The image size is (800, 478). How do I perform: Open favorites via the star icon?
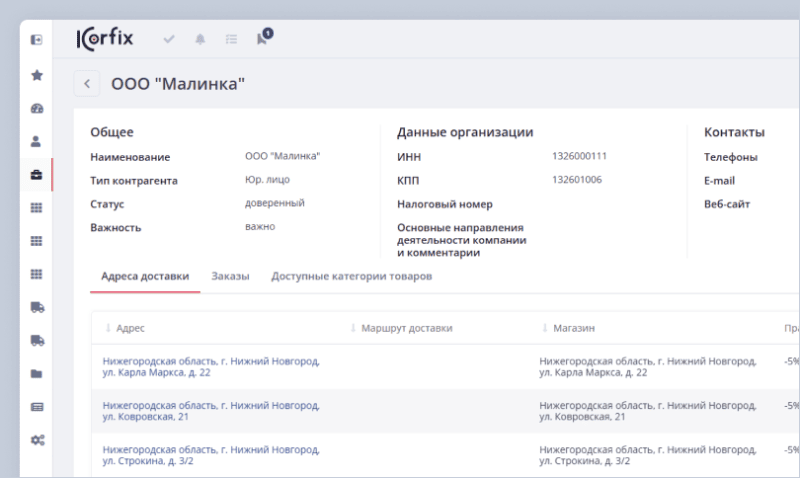[37, 75]
